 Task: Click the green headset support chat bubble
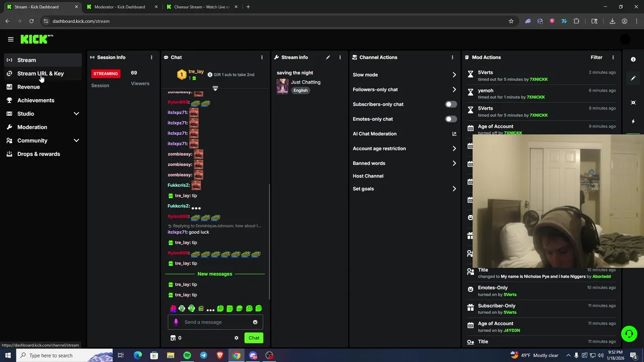(x=628, y=334)
